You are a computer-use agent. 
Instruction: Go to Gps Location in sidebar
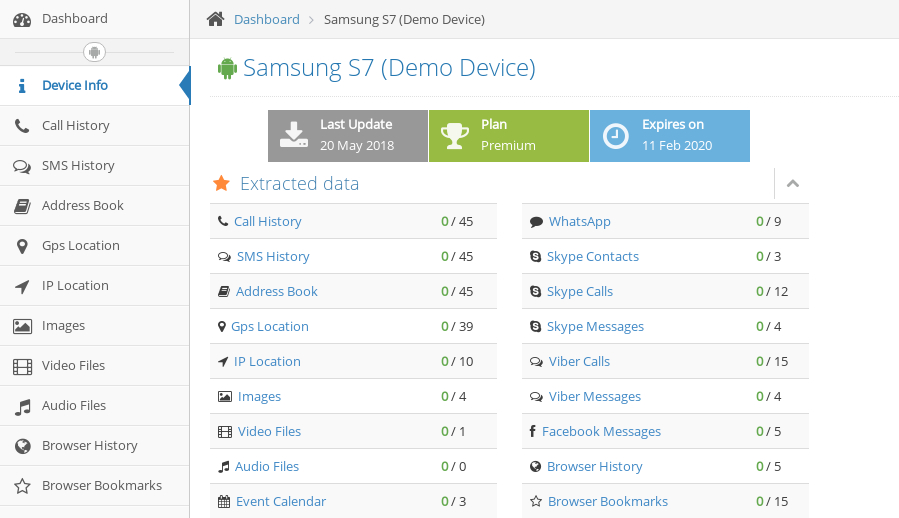coord(80,246)
